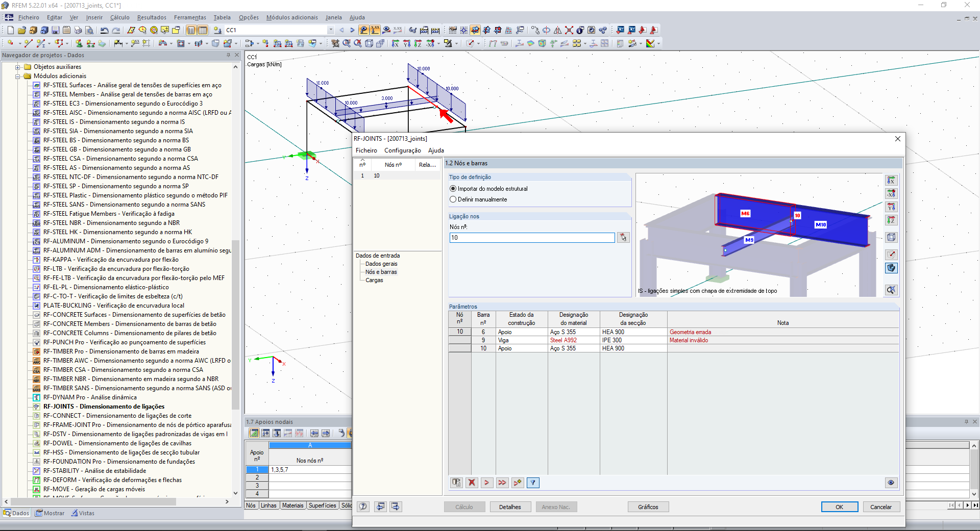Show view in X direction in RF-JOINTS preview
This screenshot has width=980, height=531.
coord(891,181)
